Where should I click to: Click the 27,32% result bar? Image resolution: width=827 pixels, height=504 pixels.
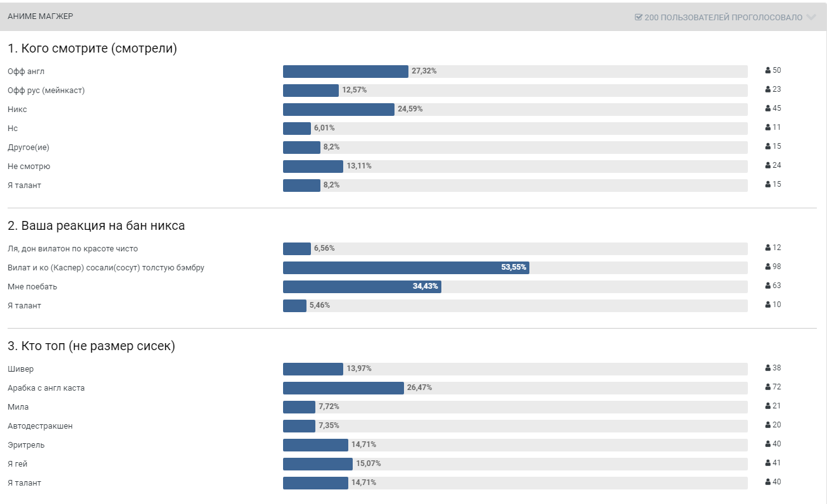coord(345,72)
